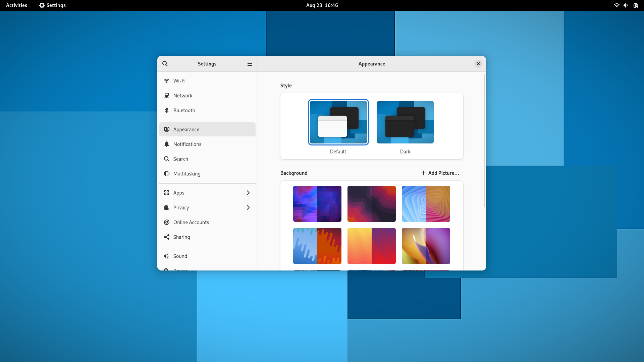
Task: Open the clock showing Aug 23 16:46
Action: tap(322, 5)
